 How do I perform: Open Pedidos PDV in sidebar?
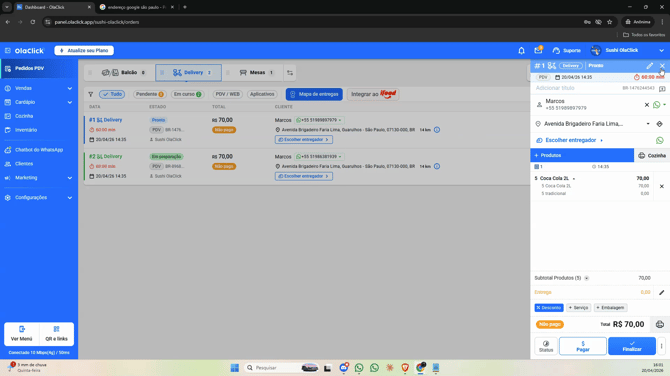coord(39,68)
